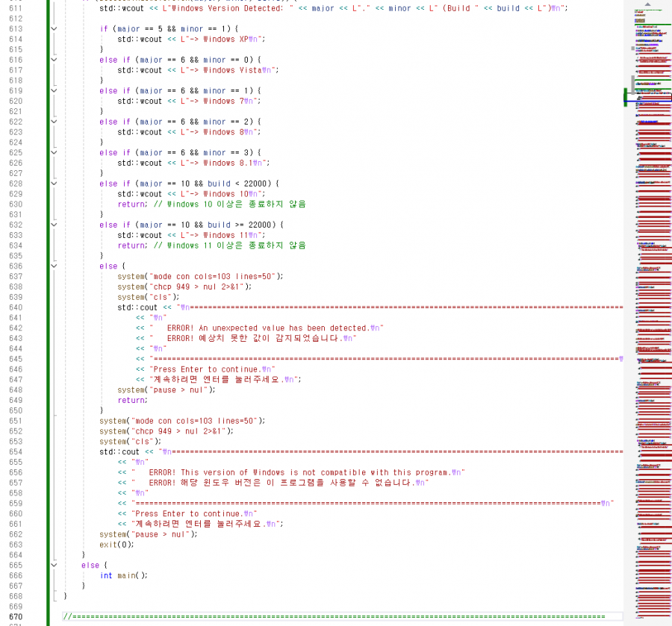Collapse the else block at line 636
672x626 pixels.
point(54,266)
